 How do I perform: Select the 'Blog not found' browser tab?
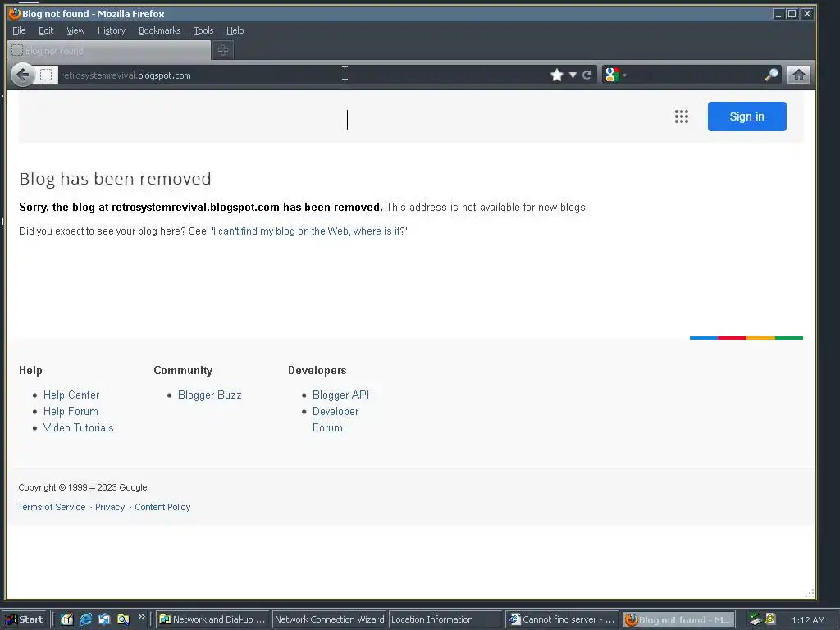tap(109, 50)
